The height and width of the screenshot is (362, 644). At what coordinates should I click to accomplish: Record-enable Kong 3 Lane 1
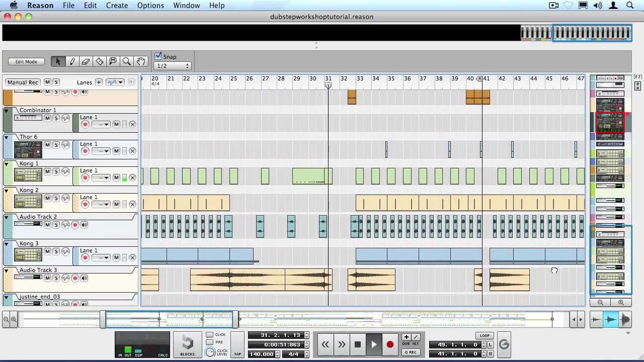[x=85, y=257]
